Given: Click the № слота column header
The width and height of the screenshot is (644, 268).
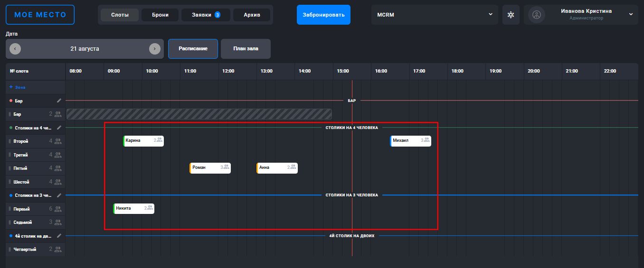Looking at the screenshot, I should click(19, 71).
